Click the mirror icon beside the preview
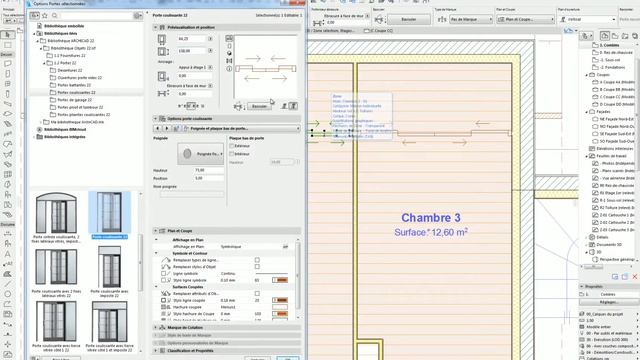Image resolution: width=640 pixels, height=360 pixels. pos(229,61)
